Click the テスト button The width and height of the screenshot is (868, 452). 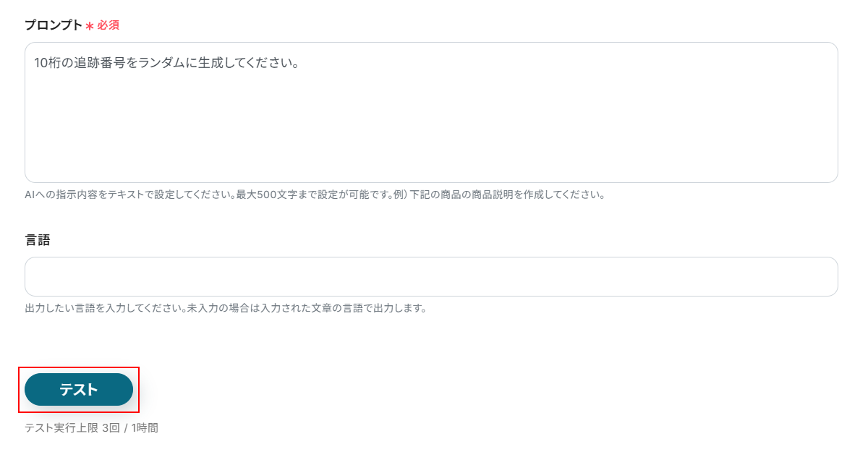[79, 390]
